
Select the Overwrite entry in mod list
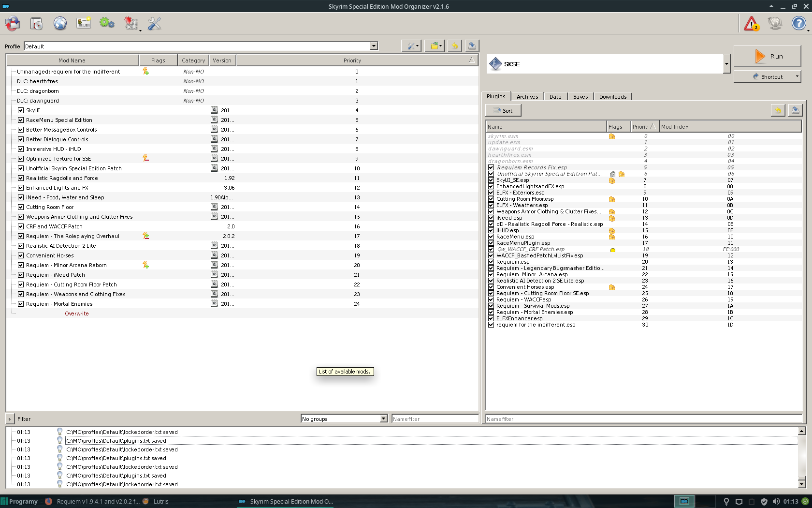pyautogui.click(x=77, y=314)
